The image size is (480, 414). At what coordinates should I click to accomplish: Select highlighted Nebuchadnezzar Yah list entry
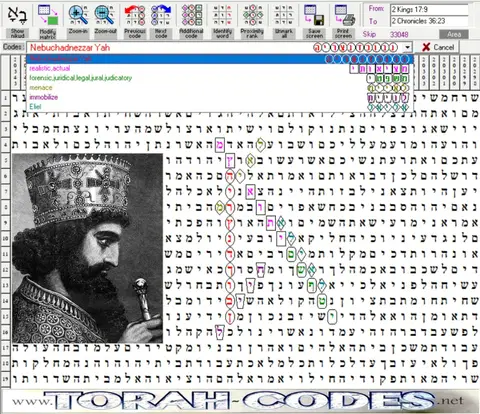pos(219,59)
